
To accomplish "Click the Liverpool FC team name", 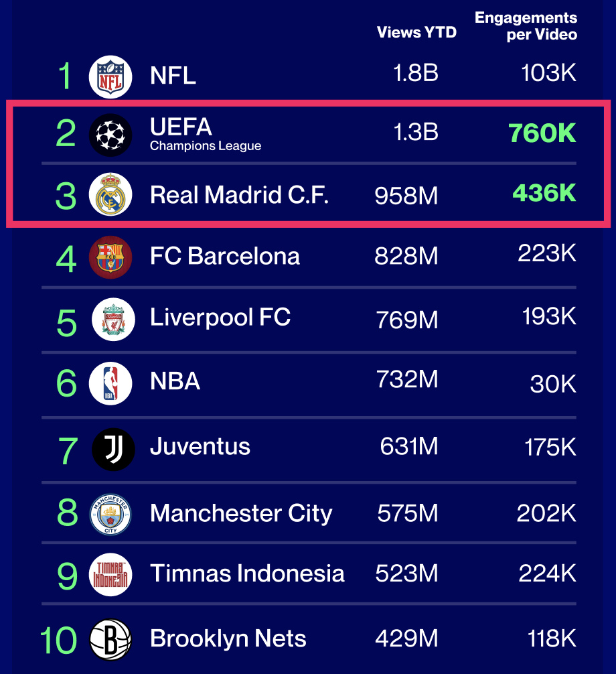I will pos(220,318).
